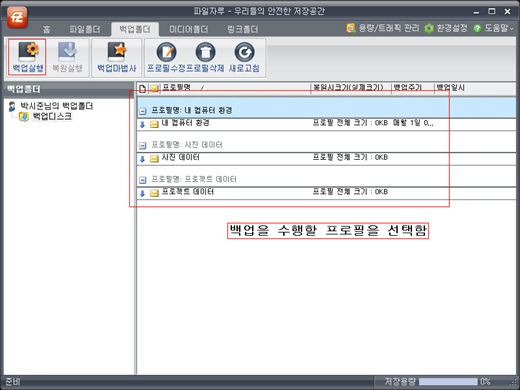Open the 도움말 help dropdown
The image size is (520, 390).
tap(493, 28)
